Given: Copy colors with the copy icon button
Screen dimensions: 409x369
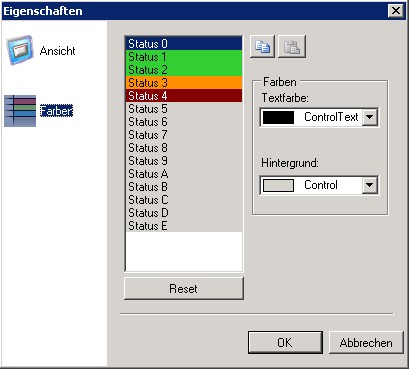Looking at the screenshot, I should pyautogui.click(x=262, y=46).
